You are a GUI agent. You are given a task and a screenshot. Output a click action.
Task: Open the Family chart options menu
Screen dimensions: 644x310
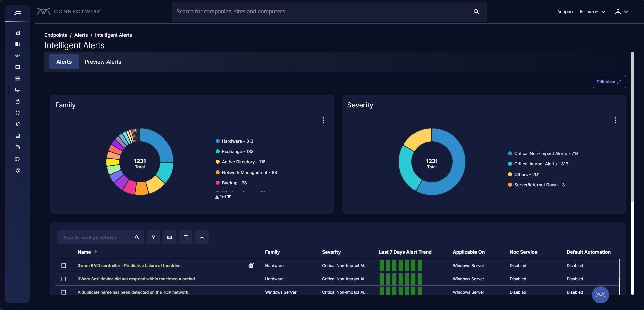pyautogui.click(x=323, y=120)
